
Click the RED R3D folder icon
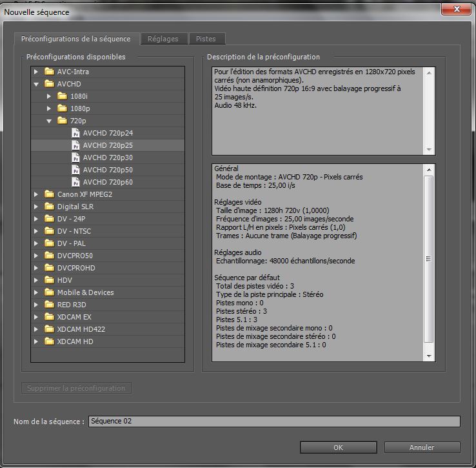coord(49,304)
